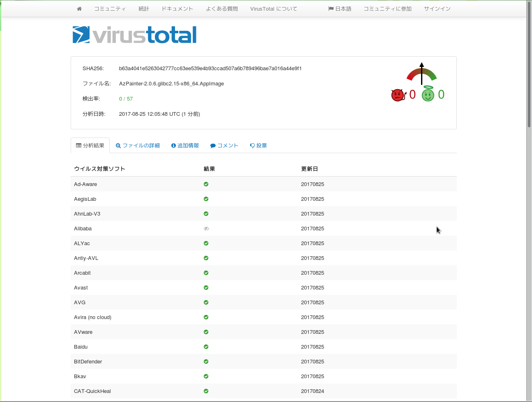Click the VirusTotal logo
Screen dimensions: 532x402
click(x=135, y=35)
